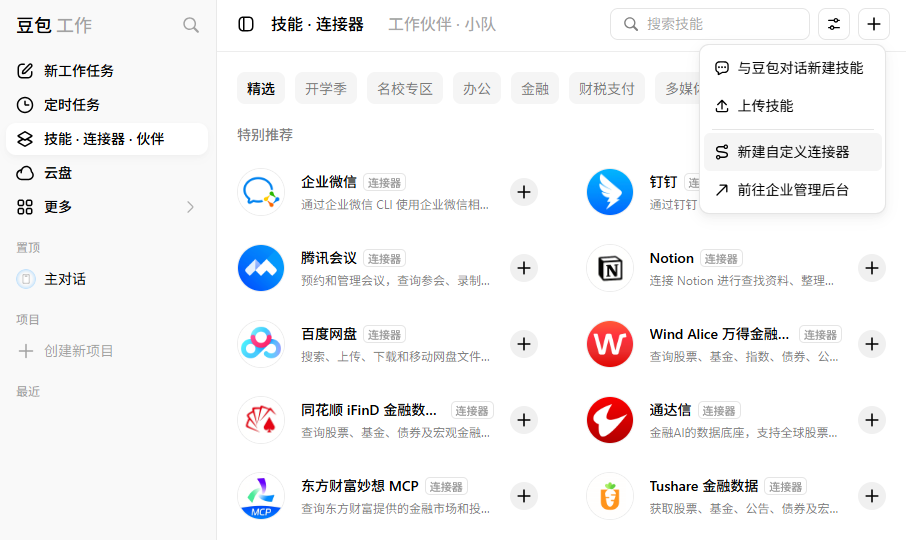
Task: Add the Tushare 金融数据 connector plus
Action: click(x=872, y=496)
